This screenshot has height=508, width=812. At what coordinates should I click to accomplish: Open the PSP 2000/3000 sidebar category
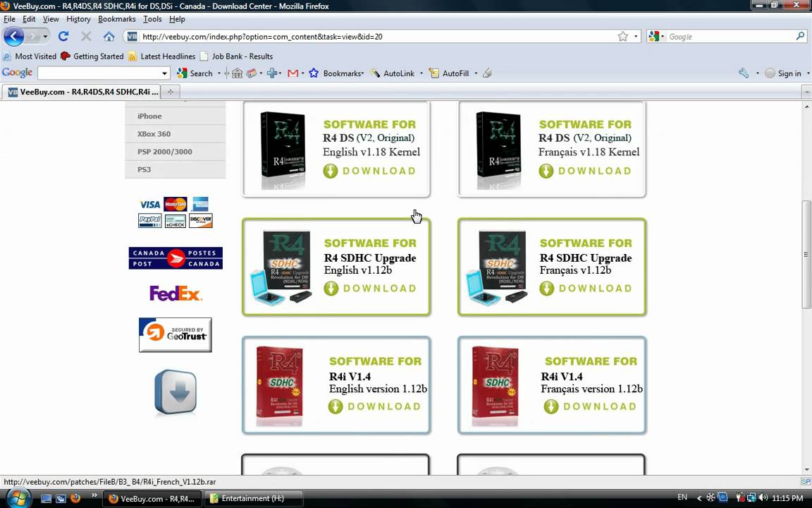tap(175, 152)
